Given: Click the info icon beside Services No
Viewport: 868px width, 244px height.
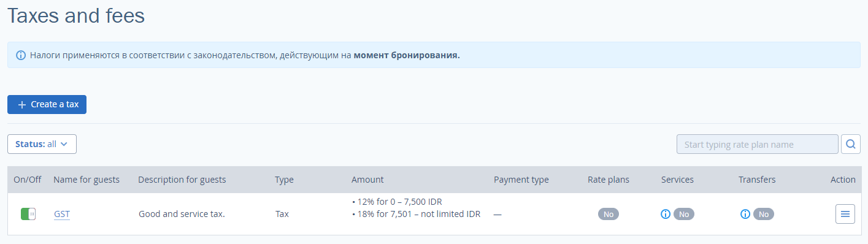Looking at the screenshot, I should [x=665, y=214].
